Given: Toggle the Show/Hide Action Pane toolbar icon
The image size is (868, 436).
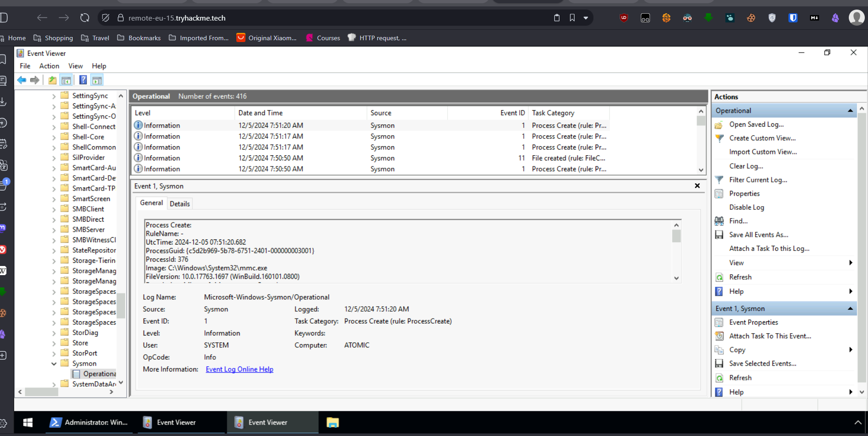Looking at the screenshot, I should (x=97, y=80).
